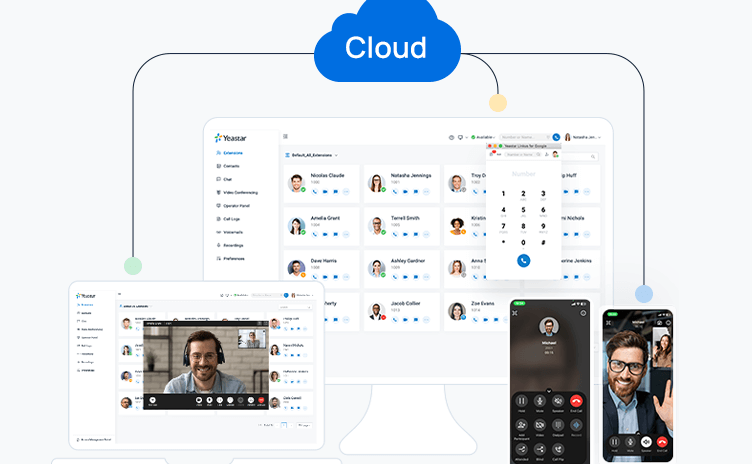The height and width of the screenshot is (464, 752).
Task: Toggle Speaker on the video call phone
Action: [x=646, y=443]
